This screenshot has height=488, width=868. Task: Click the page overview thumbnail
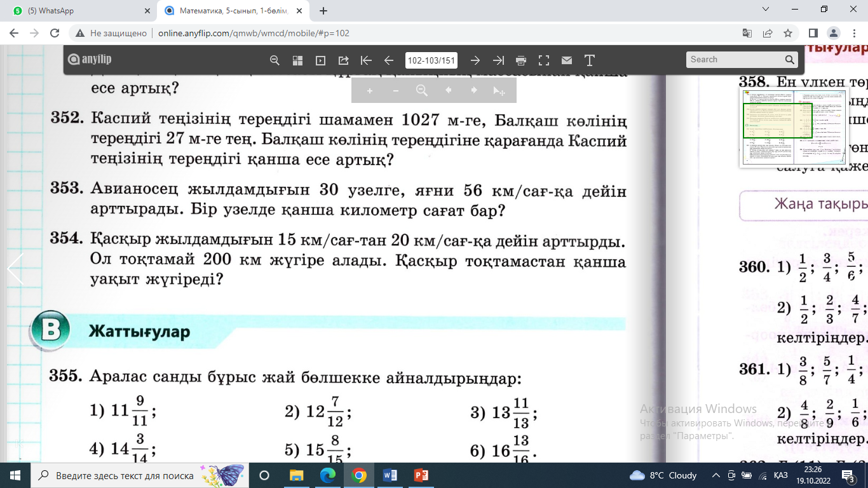pyautogui.click(x=794, y=128)
